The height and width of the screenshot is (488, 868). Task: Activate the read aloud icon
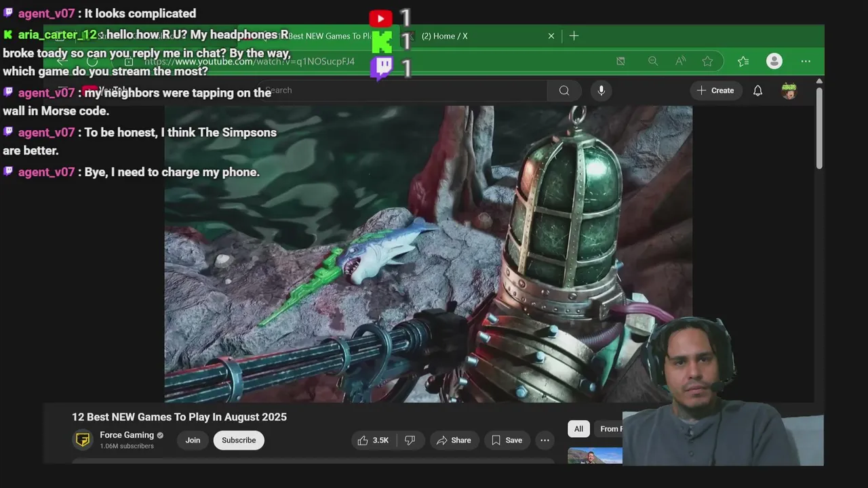click(x=680, y=62)
